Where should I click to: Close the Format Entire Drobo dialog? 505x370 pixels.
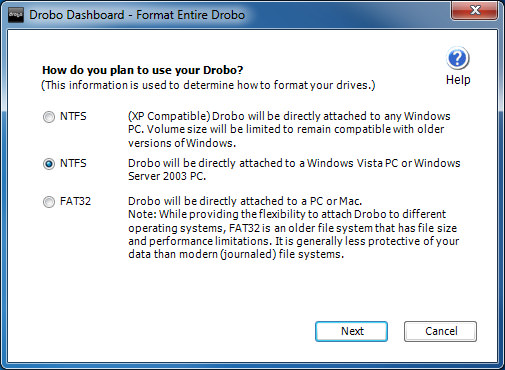tap(475, 10)
